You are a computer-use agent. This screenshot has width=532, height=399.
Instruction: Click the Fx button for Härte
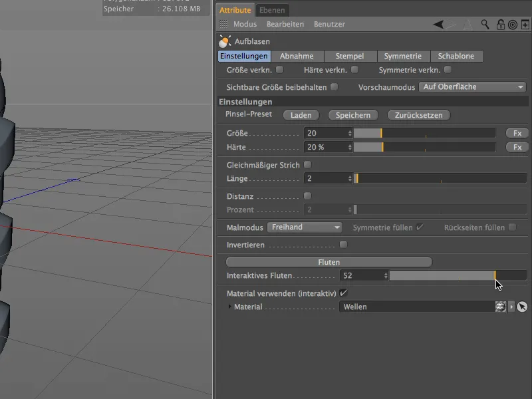[x=517, y=147]
